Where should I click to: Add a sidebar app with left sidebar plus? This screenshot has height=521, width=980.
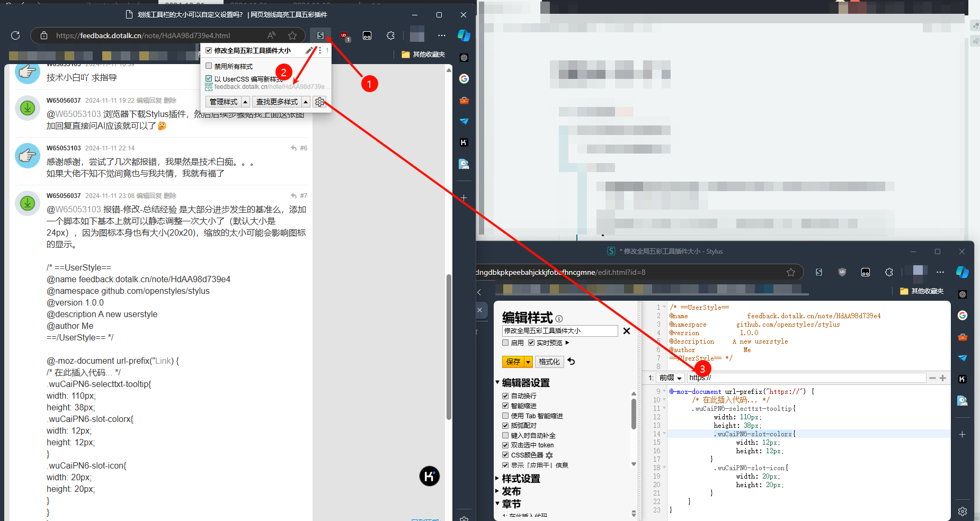pyautogui.click(x=464, y=197)
